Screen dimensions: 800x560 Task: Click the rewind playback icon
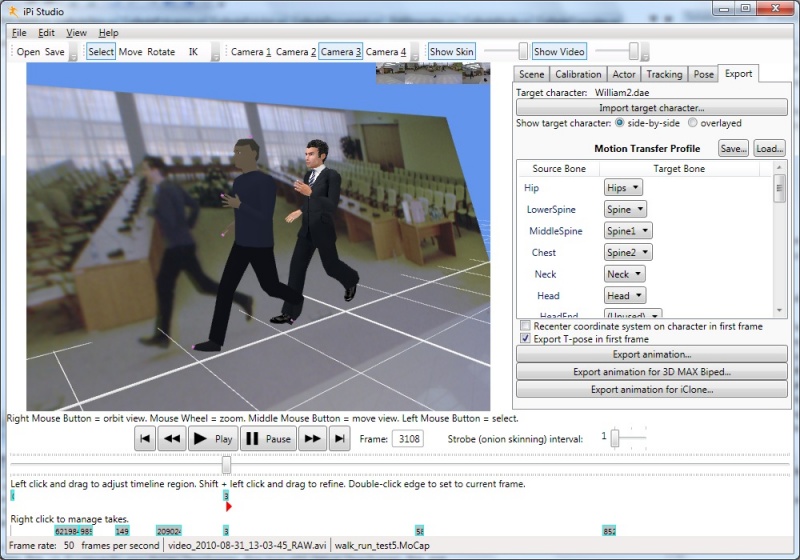(x=172, y=439)
